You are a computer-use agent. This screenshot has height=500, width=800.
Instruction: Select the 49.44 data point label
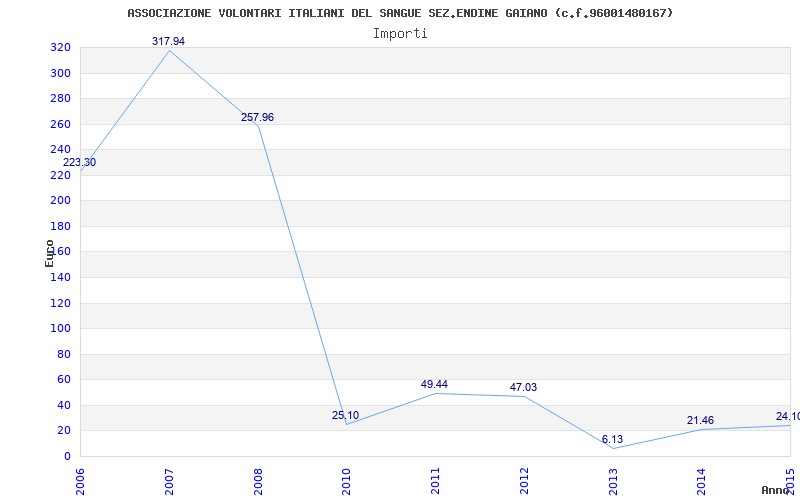(434, 384)
